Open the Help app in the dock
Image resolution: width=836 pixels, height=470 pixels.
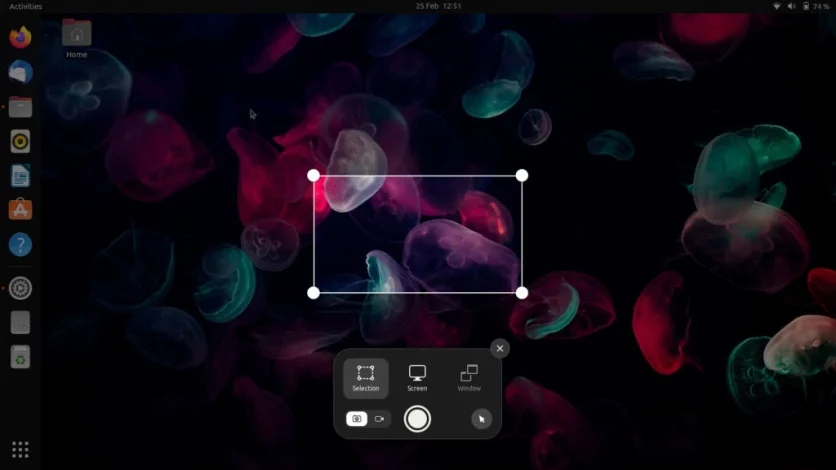[20, 245]
